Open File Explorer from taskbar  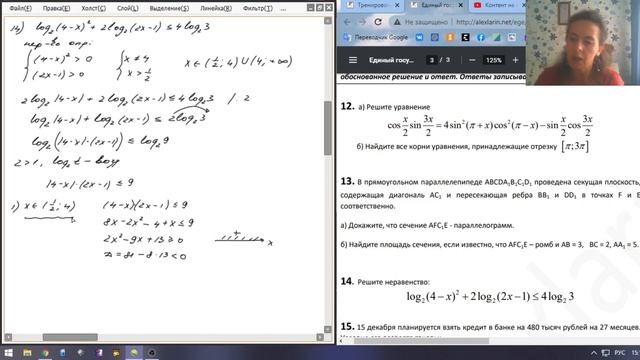click(27, 353)
